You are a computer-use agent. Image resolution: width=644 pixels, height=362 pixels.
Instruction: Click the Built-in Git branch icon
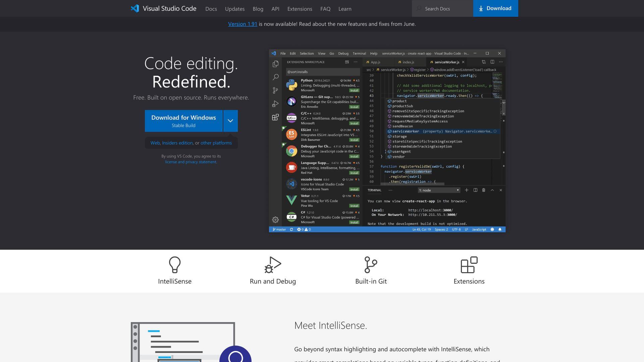click(x=371, y=265)
